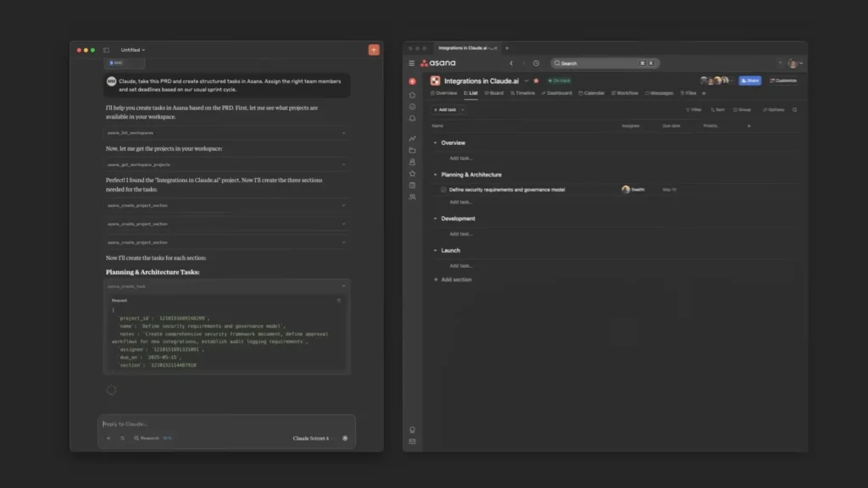Add a new column with plus icon

(x=749, y=125)
